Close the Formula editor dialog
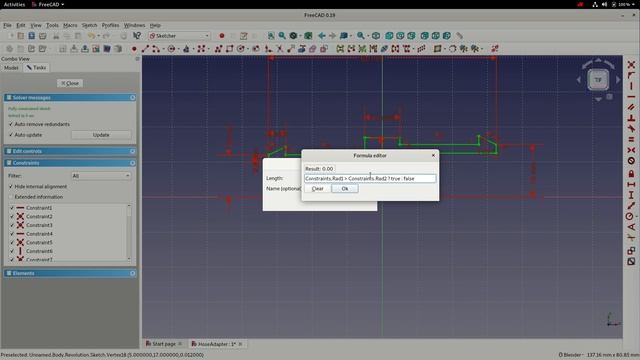The image size is (640, 360). [x=433, y=156]
